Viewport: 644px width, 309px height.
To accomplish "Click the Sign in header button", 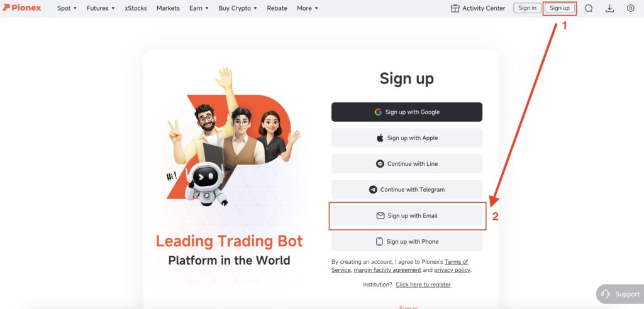I will tap(528, 8).
